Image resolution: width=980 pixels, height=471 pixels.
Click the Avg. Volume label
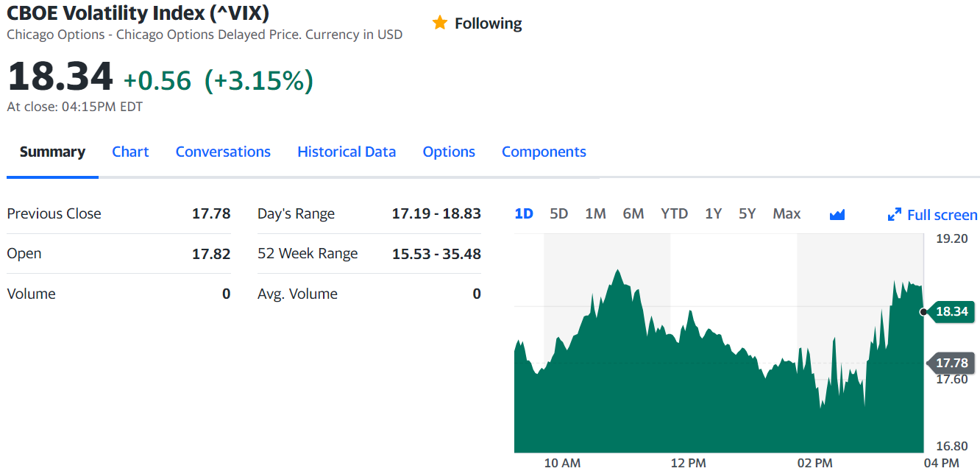(x=298, y=294)
